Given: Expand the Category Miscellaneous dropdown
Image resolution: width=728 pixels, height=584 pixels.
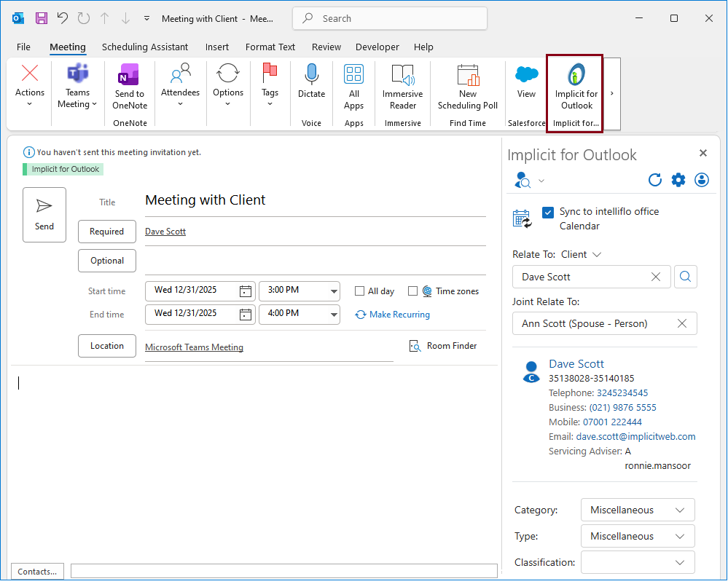Looking at the screenshot, I should point(638,510).
